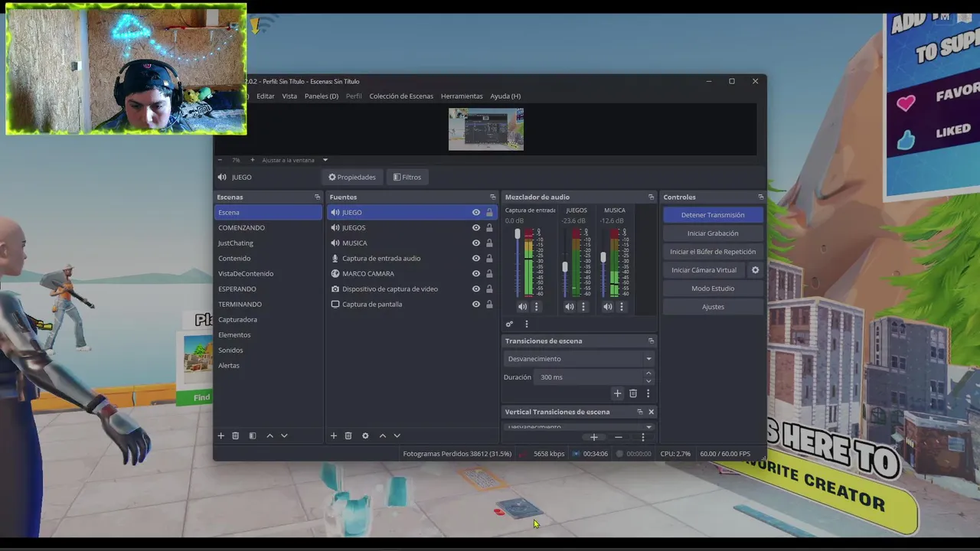Hide the MUSICA source
Viewport: 980px width, 551px height.
click(x=476, y=243)
